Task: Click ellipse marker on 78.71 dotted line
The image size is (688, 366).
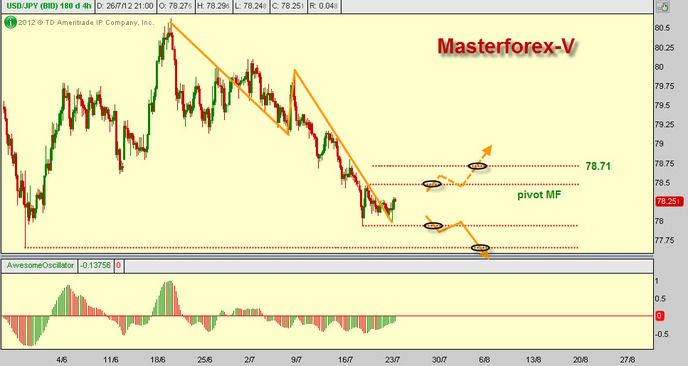Action: coord(477,166)
